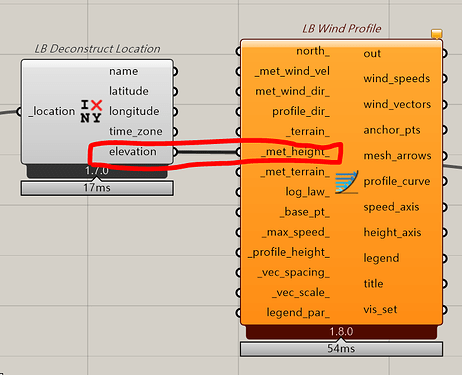Image resolution: width=462 pixels, height=375 pixels.
Task: Click the time_zone output port
Action: [x=175, y=132]
